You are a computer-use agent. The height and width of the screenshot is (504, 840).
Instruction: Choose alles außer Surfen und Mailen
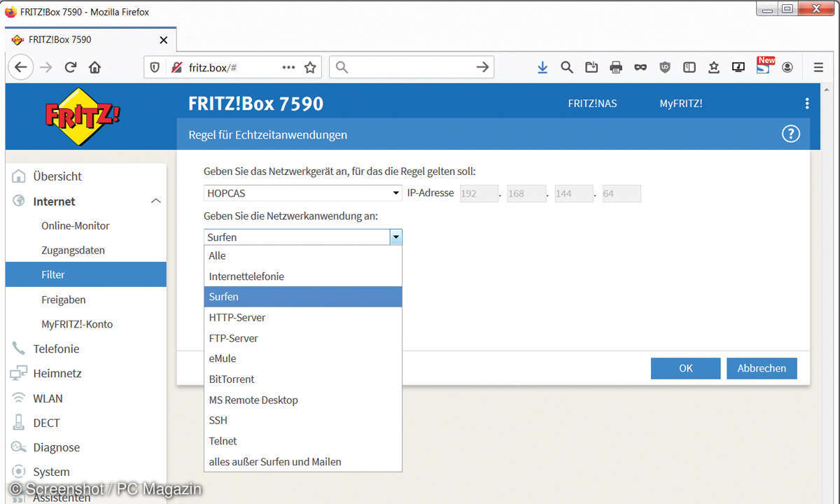[x=303, y=461]
